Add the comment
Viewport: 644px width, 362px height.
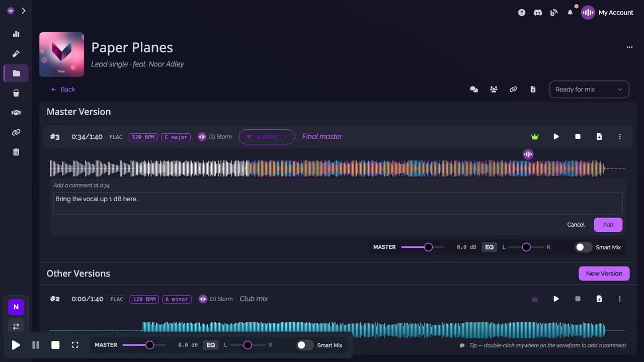[x=608, y=225]
